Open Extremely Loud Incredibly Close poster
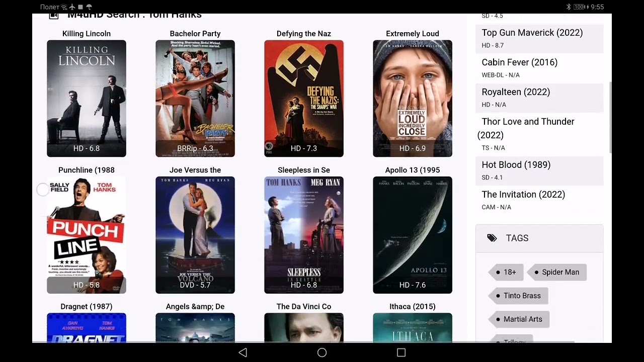This screenshot has height=362, width=644. click(413, 99)
